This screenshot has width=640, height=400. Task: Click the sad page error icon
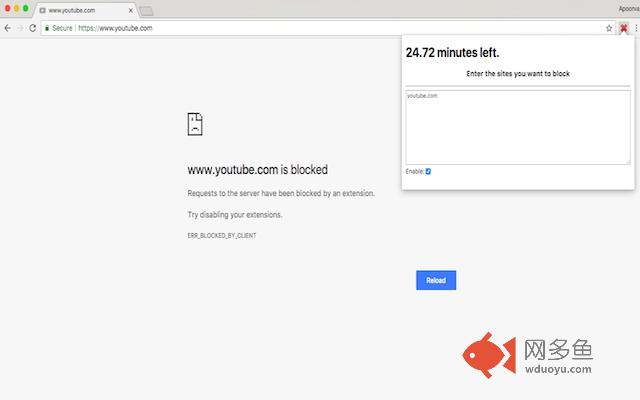coord(195,124)
